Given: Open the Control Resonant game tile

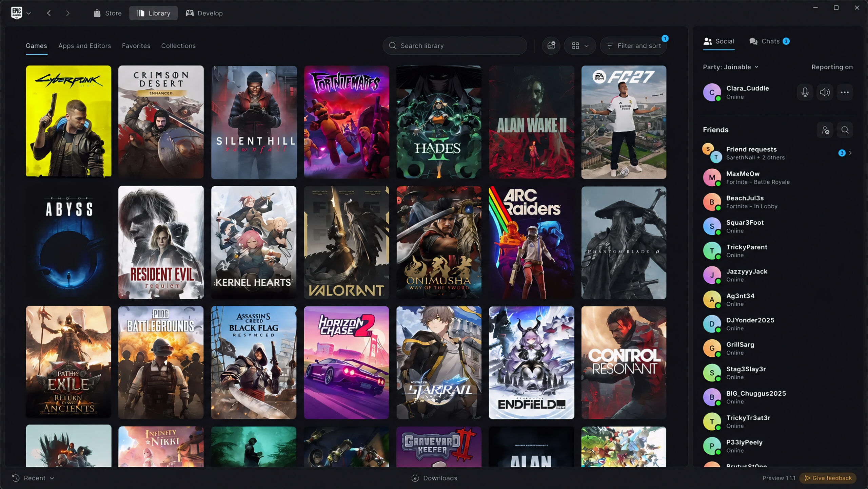Looking at the screenshot, I should pos(624,362).
